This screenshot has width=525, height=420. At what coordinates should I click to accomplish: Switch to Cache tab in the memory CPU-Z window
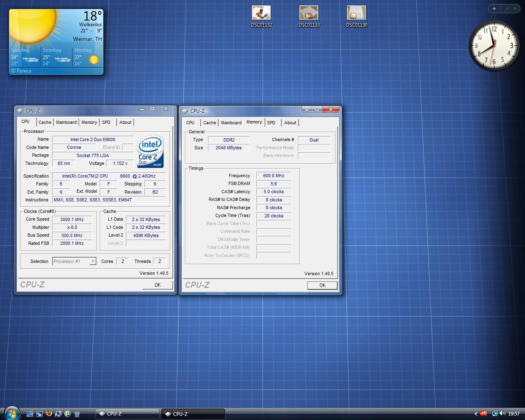[x=210, y=123]
